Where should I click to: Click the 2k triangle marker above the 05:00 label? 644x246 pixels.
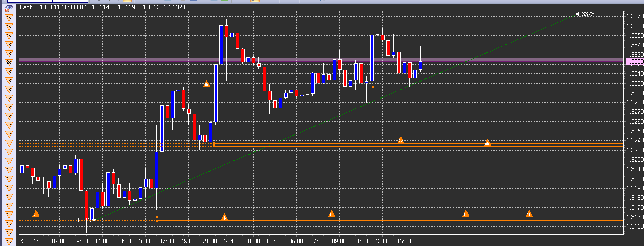coord(36,214)
